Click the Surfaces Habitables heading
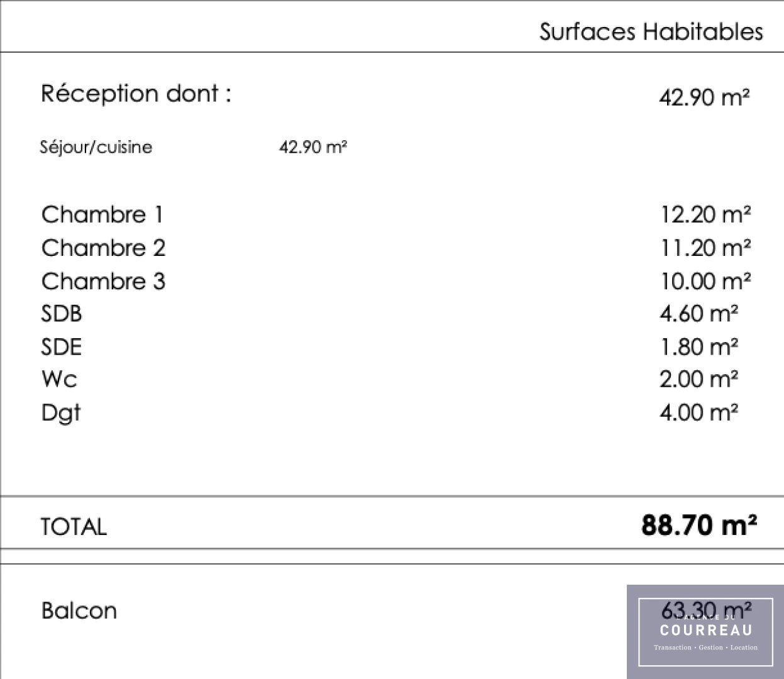The image size is (784, 679). click(x=651, y=31)
